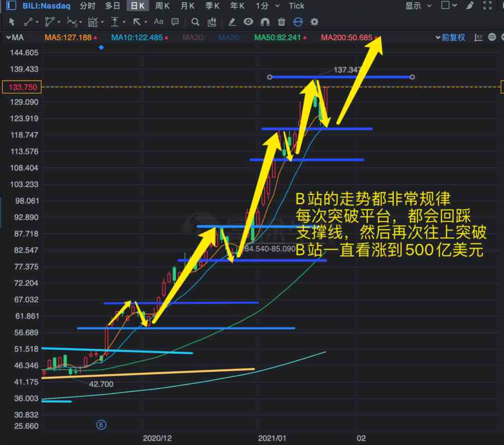Screen dimensions: 504x445
Task: Expand the trend line tool options arrow
Action: tap(37, 22)
